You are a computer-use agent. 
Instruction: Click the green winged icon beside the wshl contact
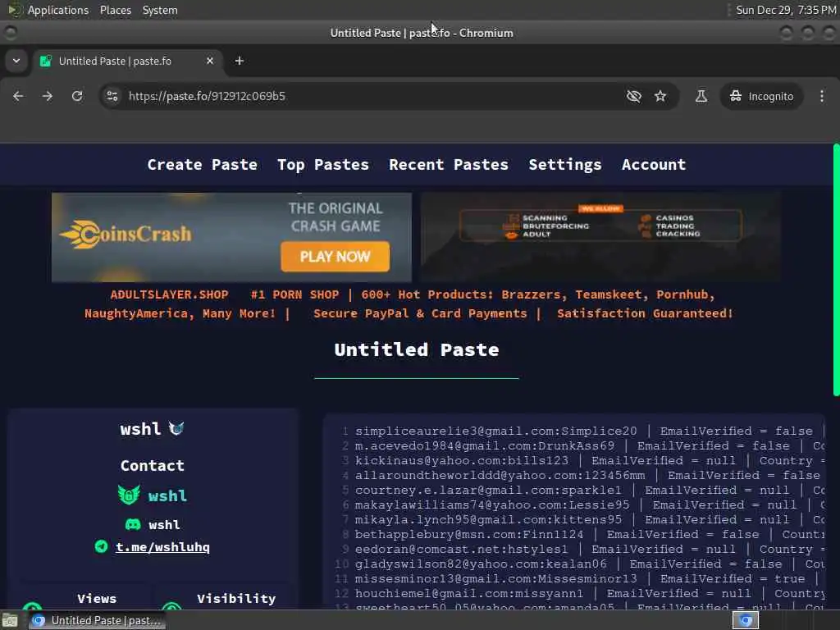click(129, 495)
